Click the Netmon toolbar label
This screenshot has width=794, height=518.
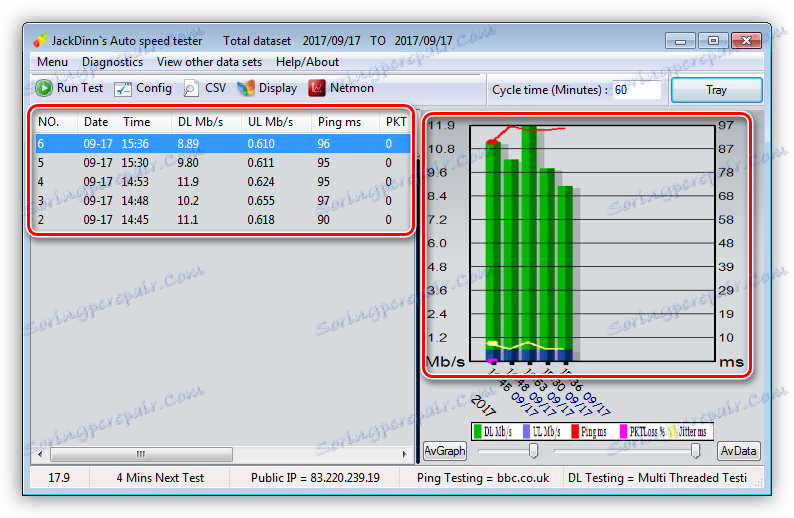[x=352, y=88]
